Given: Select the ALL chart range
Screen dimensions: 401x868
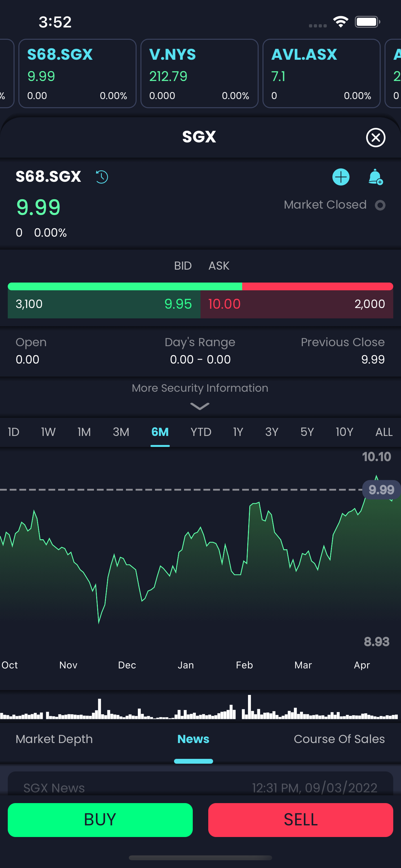Looking at the screenshot, I should coord(384,432).
